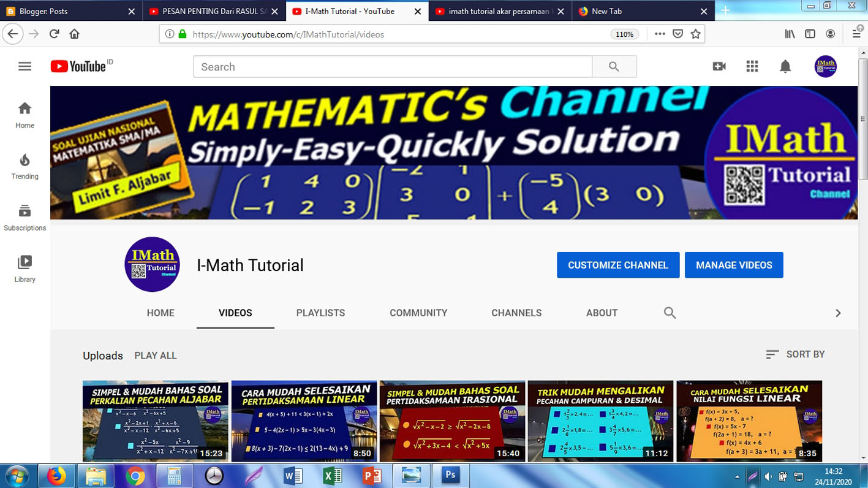The height and width of the screenshot is (488, 868).
Task: Toggle the YouTube guide with the hamburger menu
Action: 25,66
